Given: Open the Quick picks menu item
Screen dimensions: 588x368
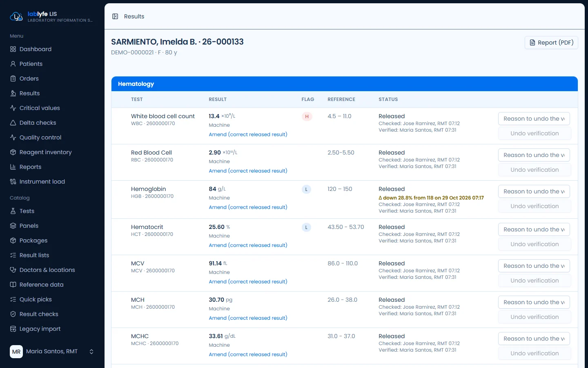Looking at the screenshot, I should click(x=52, y=299).
